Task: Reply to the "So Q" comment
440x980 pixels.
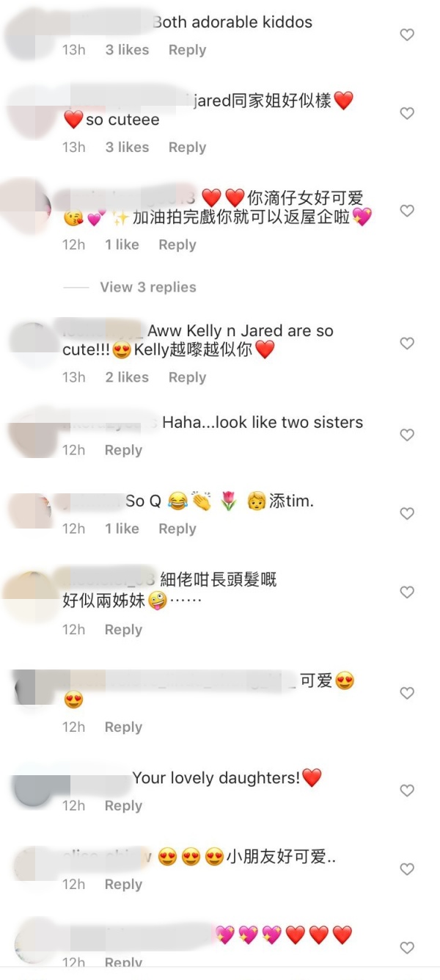Action: [177, 529]
